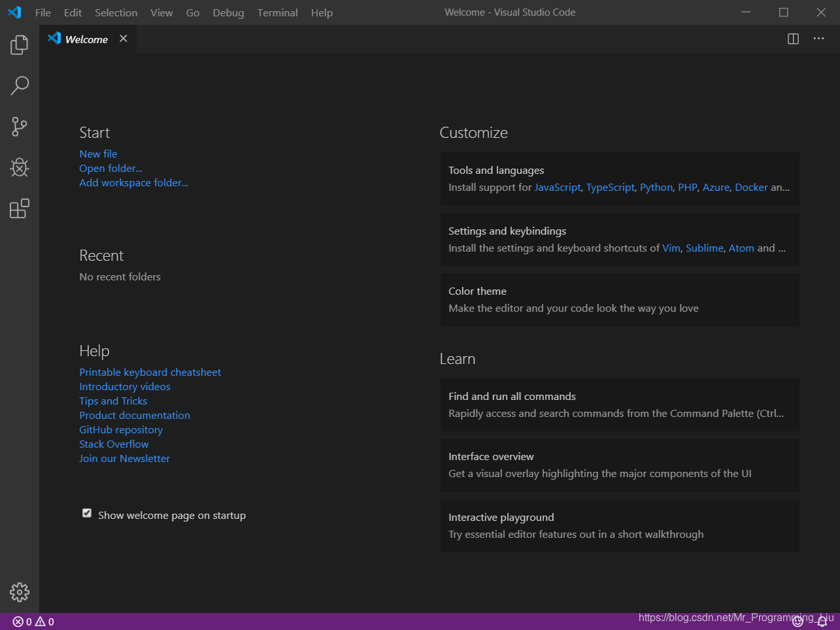Click Join our Newsletter link
The width and height of the screenshot is (840, 630).
coord(124,459)
